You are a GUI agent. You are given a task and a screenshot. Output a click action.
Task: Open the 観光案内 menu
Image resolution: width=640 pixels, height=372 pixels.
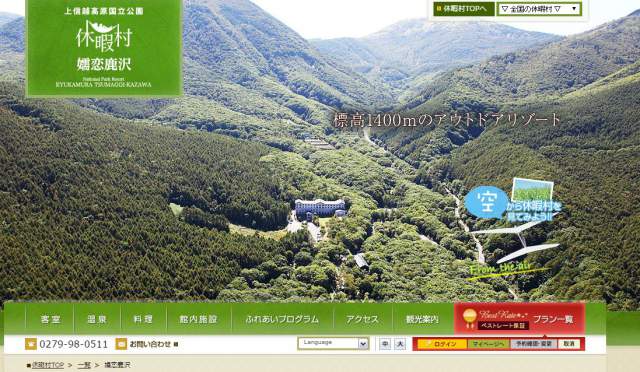point(422,319)
